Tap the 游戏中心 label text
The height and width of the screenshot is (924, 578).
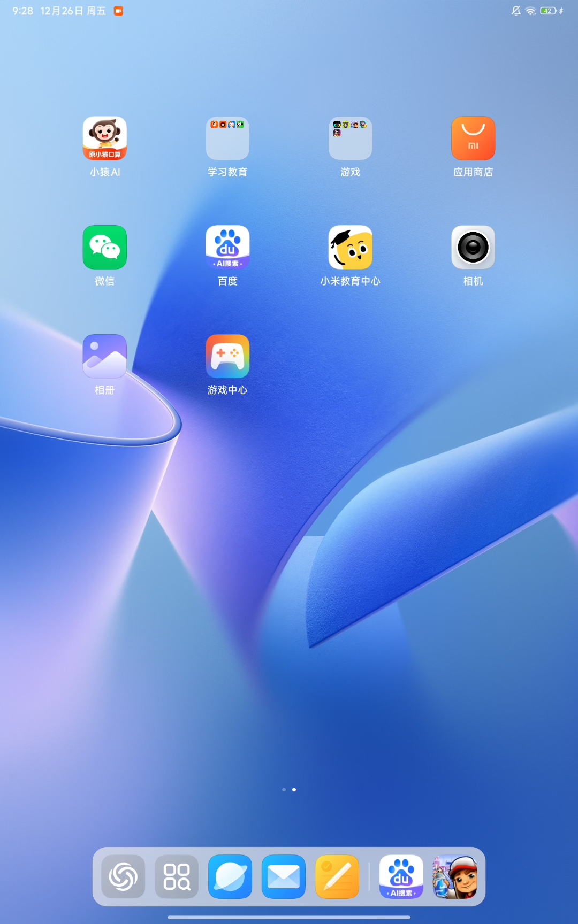click(227, 390)
